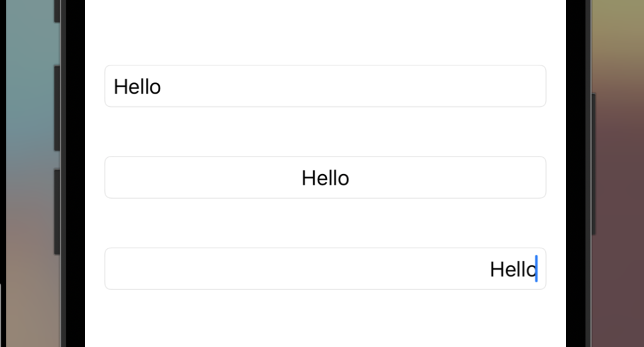
Task: Click the word Hello in the top field
Action: tap(137, 87)
